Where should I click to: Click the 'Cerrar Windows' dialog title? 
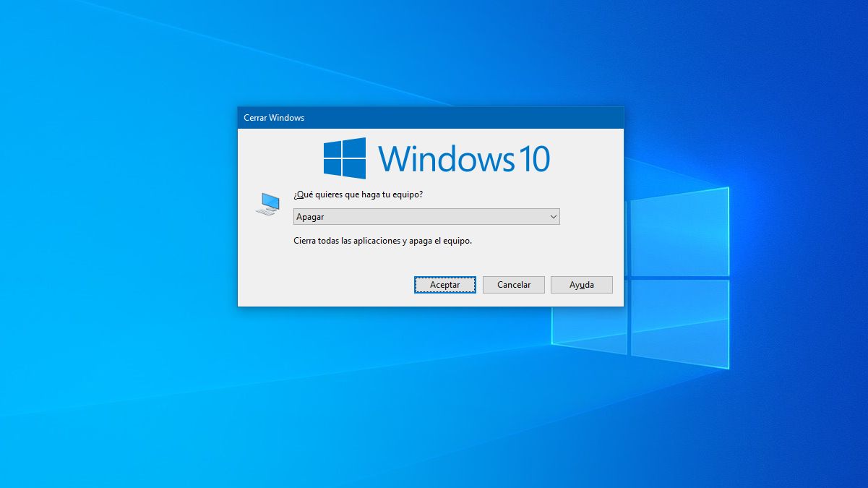click(274, 118)
